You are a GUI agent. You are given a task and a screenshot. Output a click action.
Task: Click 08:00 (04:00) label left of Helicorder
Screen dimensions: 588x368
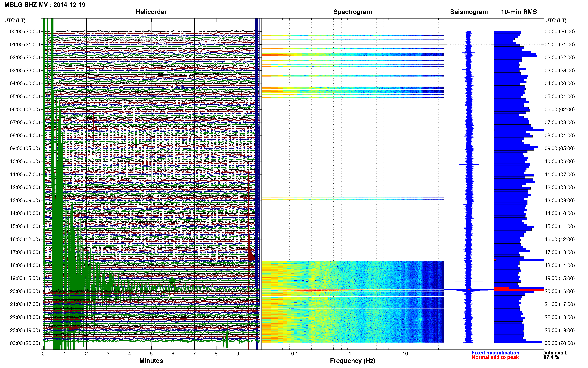point(25,135)
